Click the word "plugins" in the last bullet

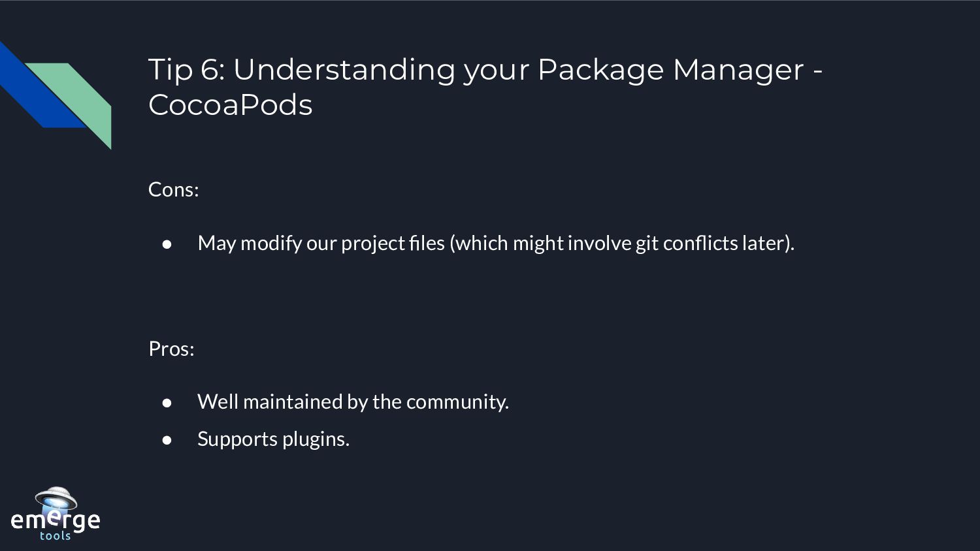(x=313, y=440)
